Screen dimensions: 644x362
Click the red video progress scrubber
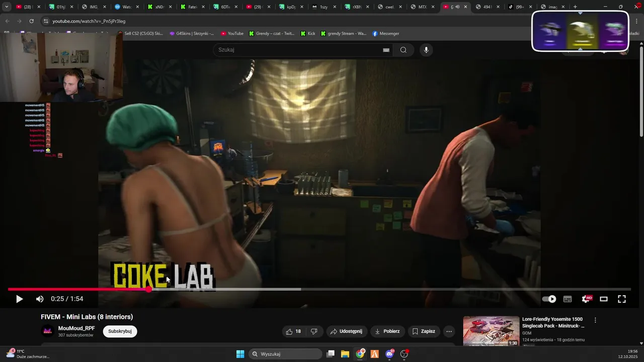pos(149,289)
